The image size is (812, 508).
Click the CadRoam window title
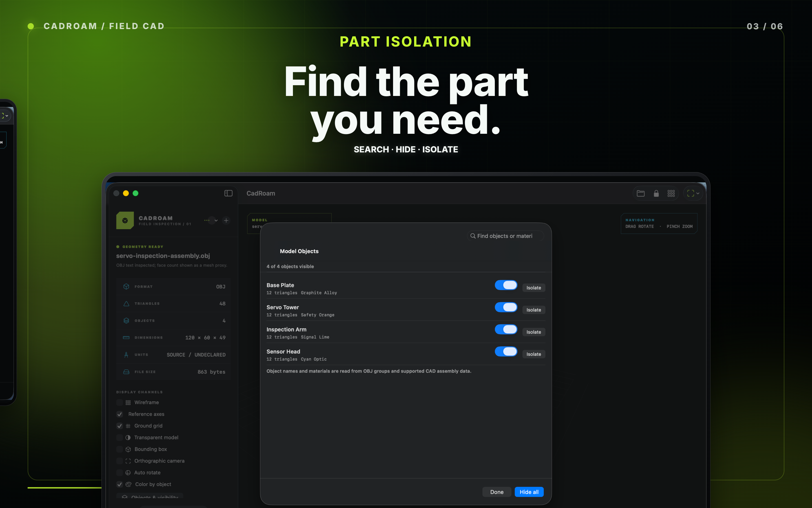click(261, 194)
